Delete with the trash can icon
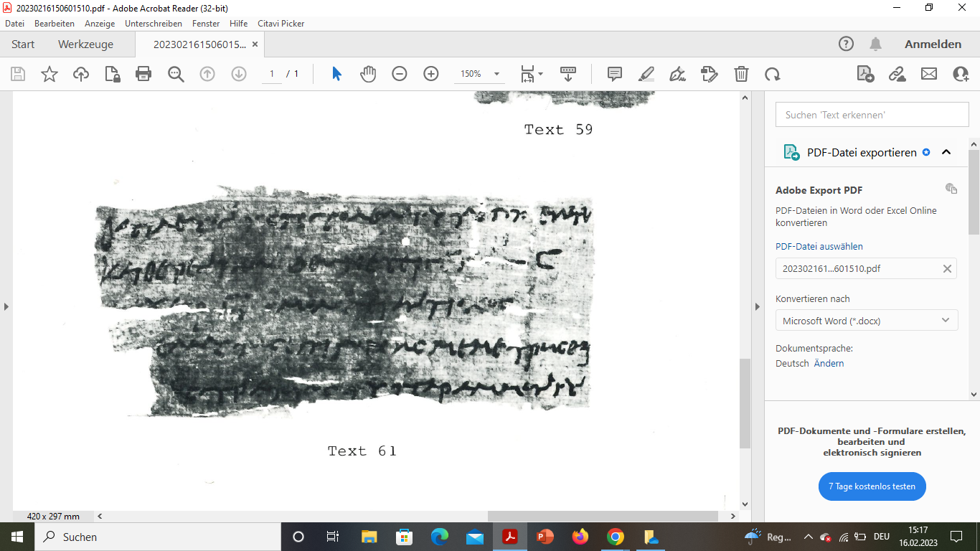The height and width of the screenshot is (551, 980). pos(741,74)
